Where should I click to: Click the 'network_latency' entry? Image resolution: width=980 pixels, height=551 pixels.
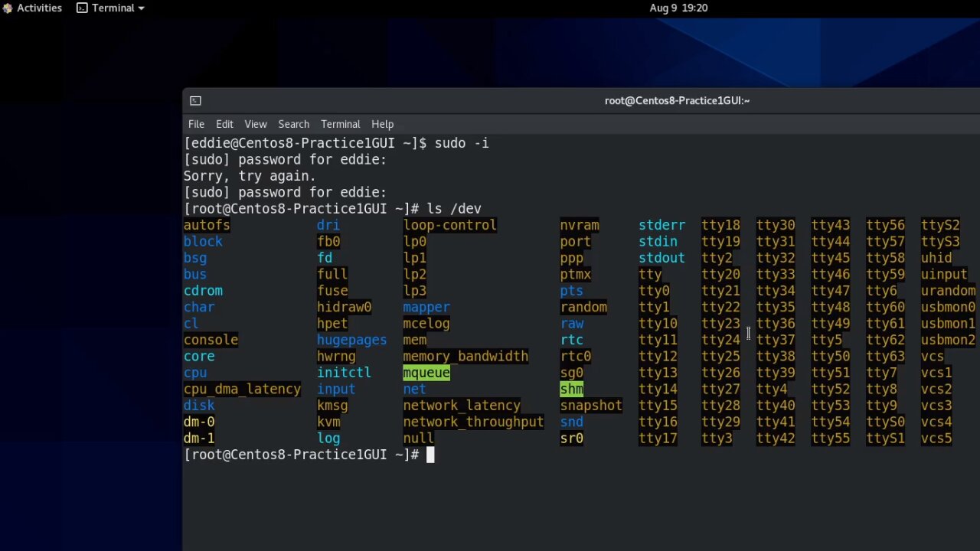tap(462, 406)
